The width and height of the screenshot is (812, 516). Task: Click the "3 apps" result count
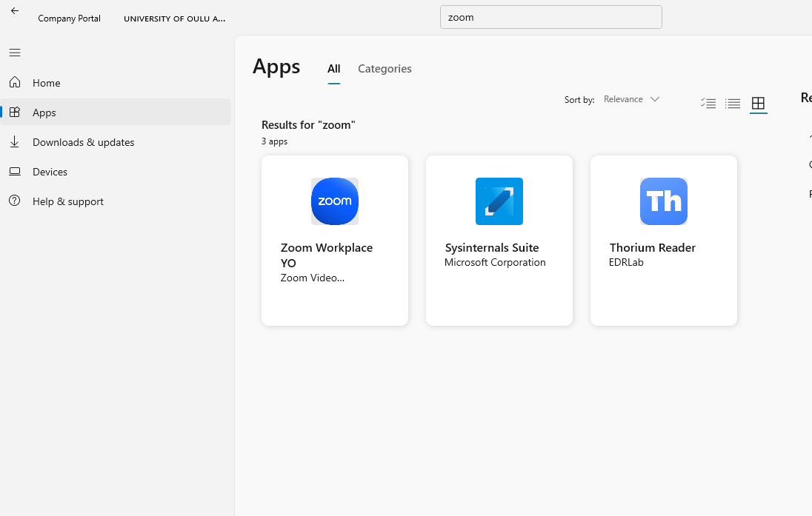coord(274,141)
